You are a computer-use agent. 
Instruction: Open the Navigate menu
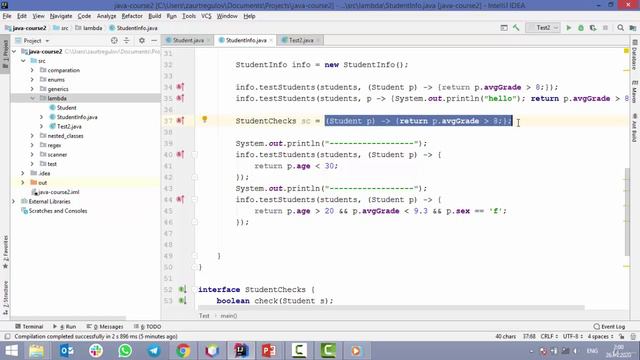tap(61, 16)
